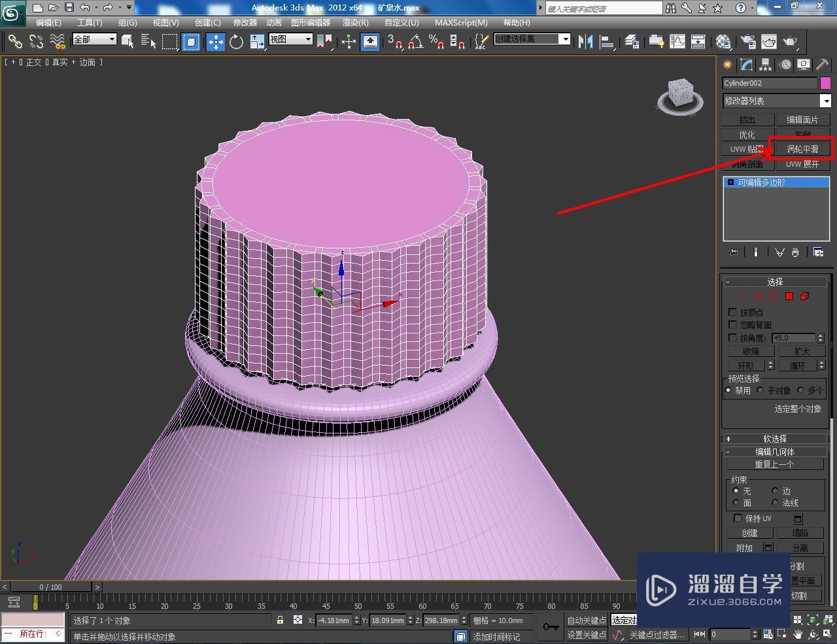Select Polygon sub-object level red square
Viewport: 837px width, 644px height.
click(x=789, y=297)
